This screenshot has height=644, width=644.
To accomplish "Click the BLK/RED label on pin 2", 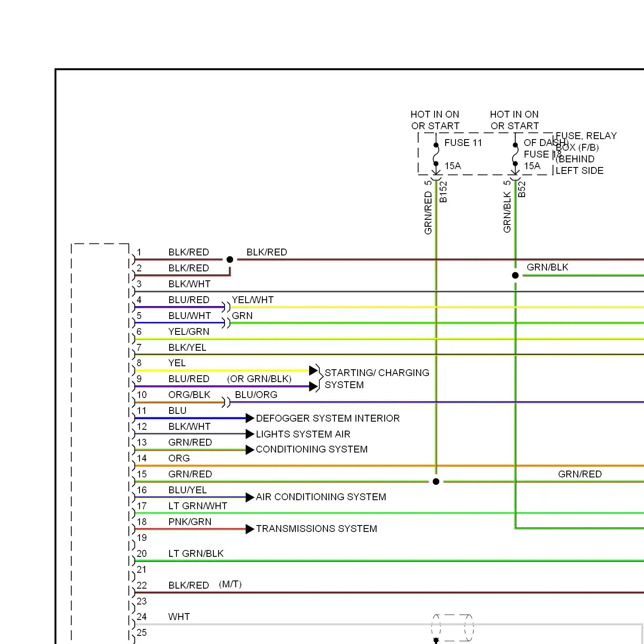I will 188,268.
